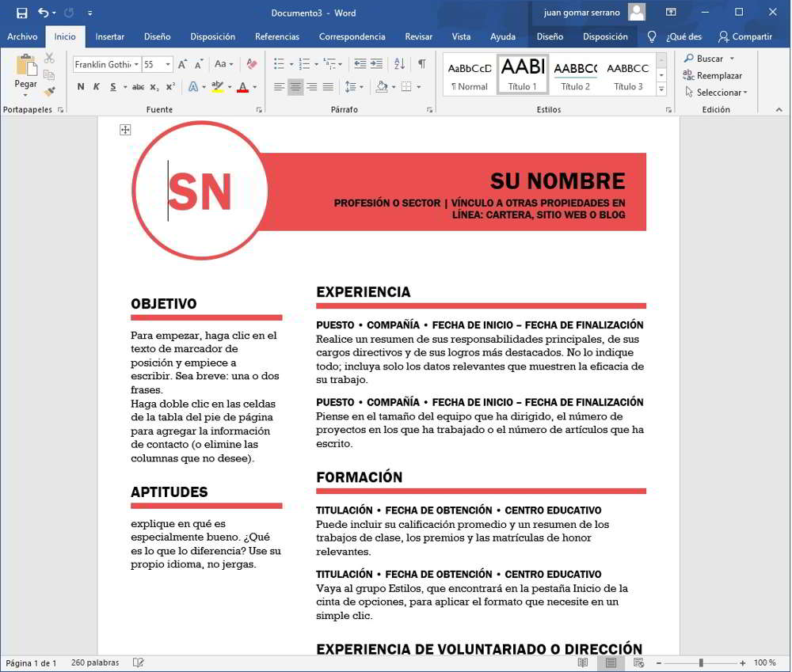This screenshot has height=672, width=792.
Task: Toggle bold (N) formatting
Action: coord(80,87)
